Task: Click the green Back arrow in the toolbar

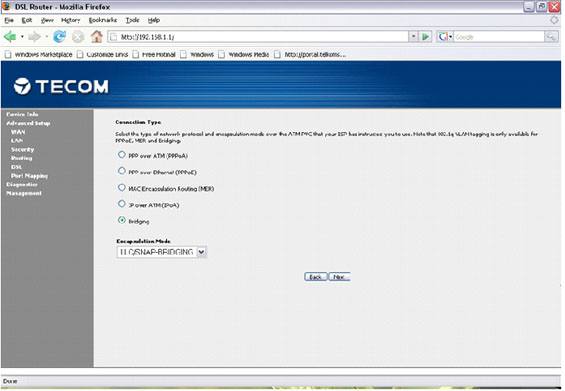Action: [10, 36]
